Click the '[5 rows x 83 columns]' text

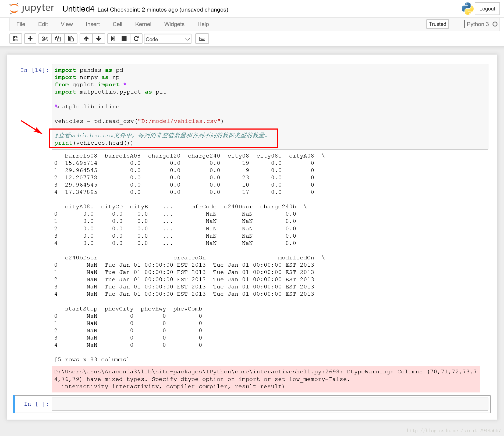click(x=92, y=360)
